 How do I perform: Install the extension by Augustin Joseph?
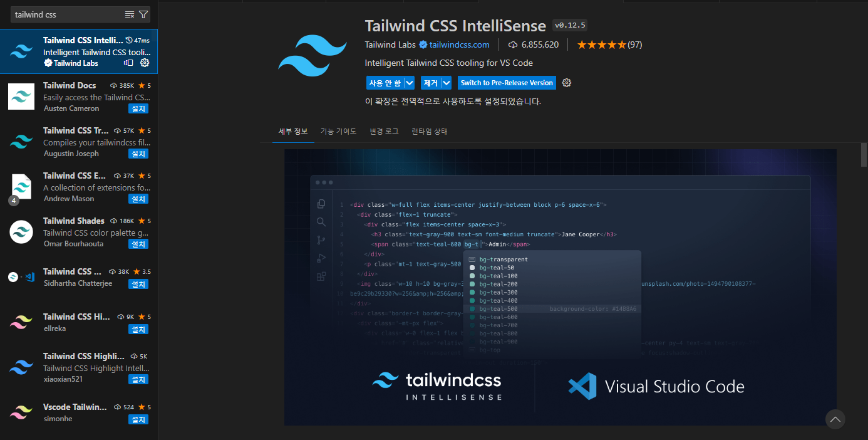[138, 154]
